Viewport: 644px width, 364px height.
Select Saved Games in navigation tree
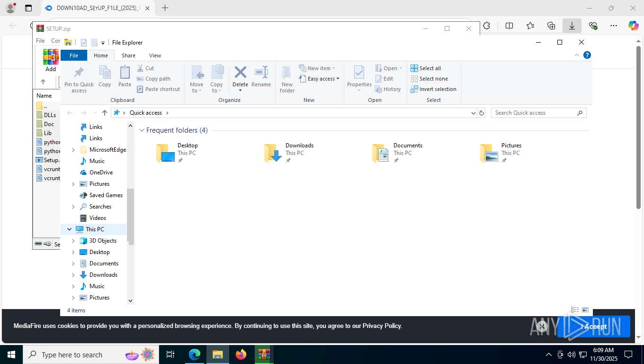[x=106, y=195]
